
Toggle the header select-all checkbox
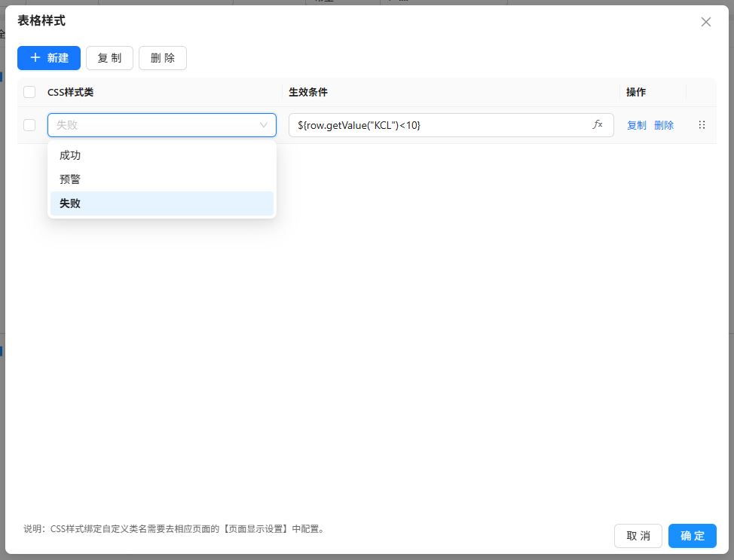(29, 92)
